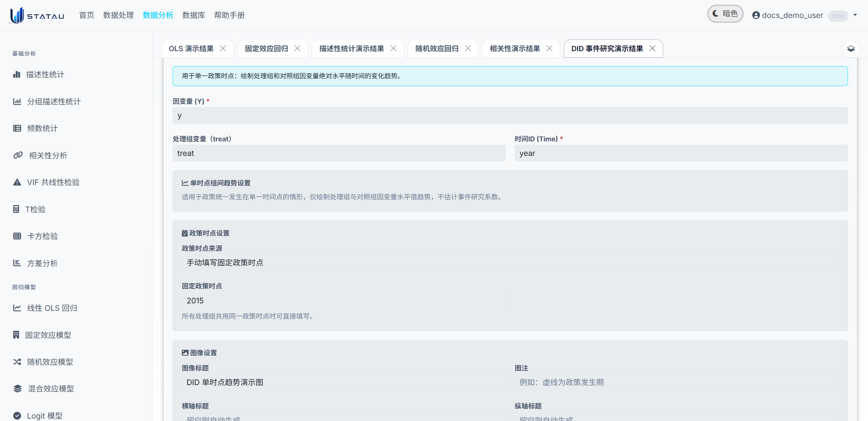The image size is (868, 421).
Task: Click the 横轴标题 input field
Action: (343, 417)
